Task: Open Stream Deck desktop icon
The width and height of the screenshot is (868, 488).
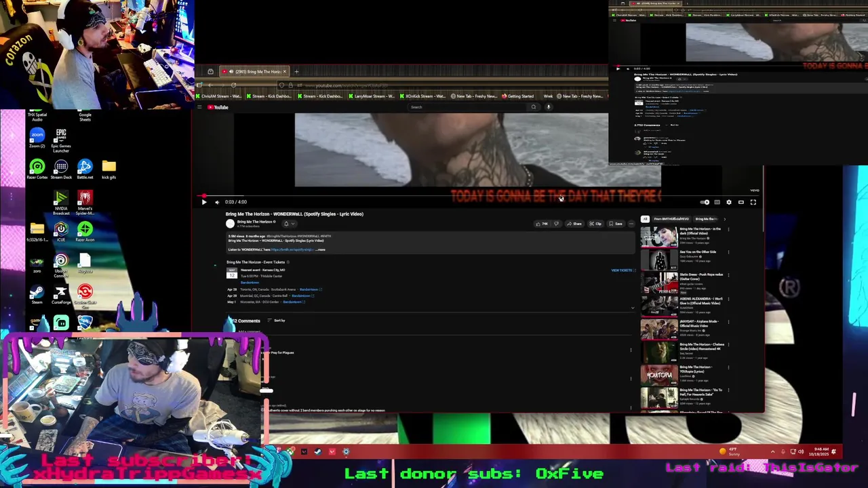Action: click(x=61, y=169)
